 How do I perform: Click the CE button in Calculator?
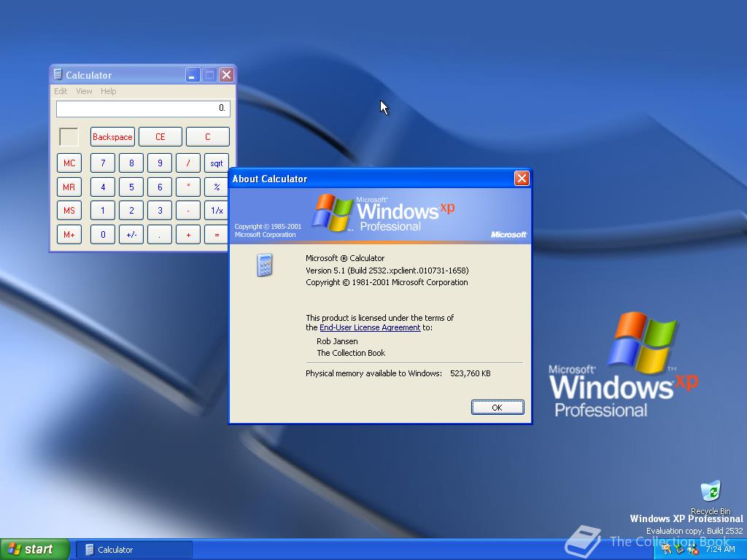(160, 136)
